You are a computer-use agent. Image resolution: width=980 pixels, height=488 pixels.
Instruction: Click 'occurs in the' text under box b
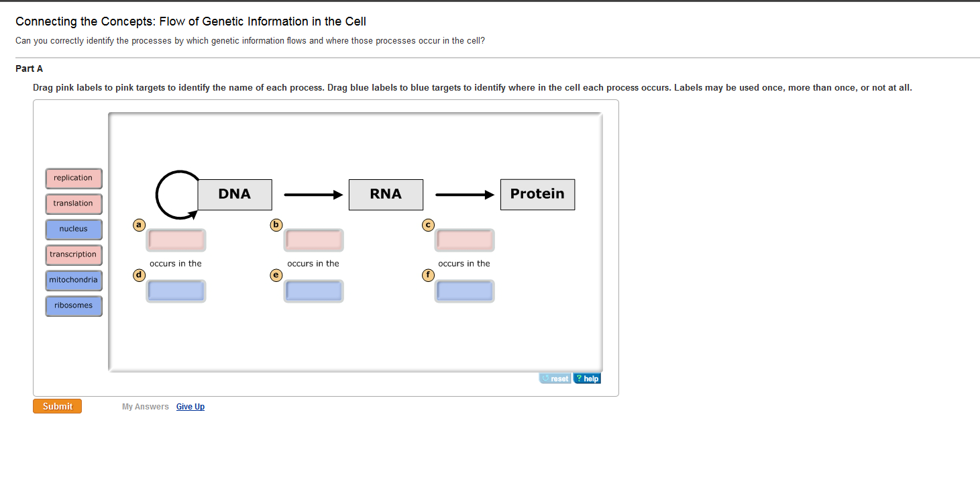coord(313,264)
